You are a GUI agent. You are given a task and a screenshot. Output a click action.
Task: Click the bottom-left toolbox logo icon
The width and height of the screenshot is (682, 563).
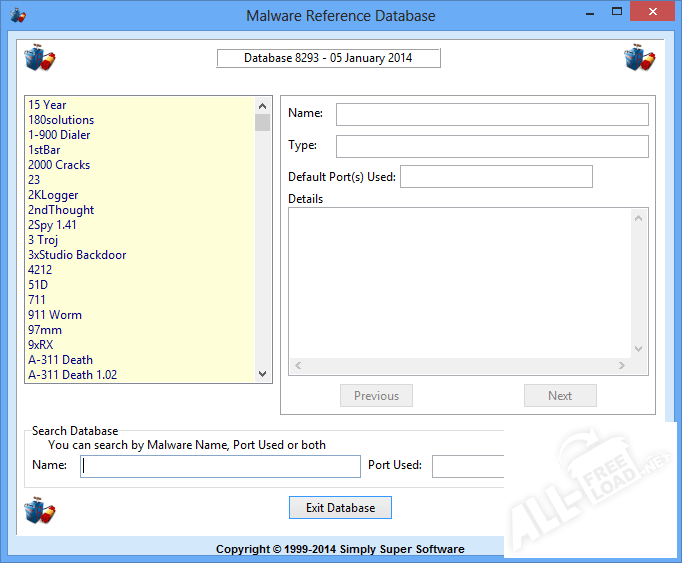[x=39, y=512]
